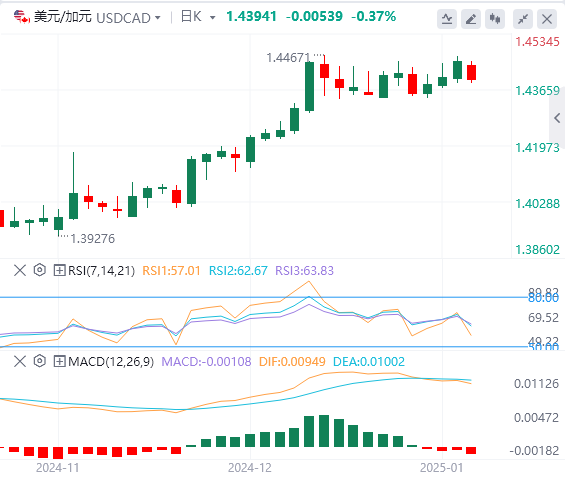Expand the right side panel arrow
565x481 pixels.
tap(557, 118)
